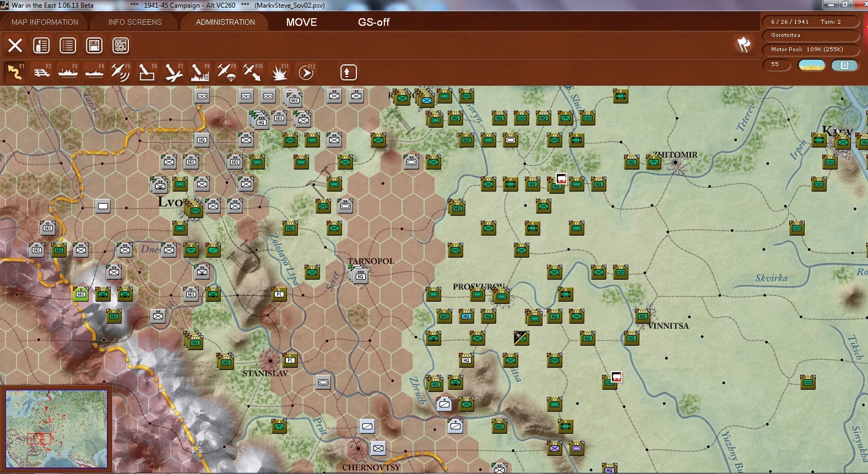Click the up-arrow button in the mode toolbar

(x=348, y=72)
